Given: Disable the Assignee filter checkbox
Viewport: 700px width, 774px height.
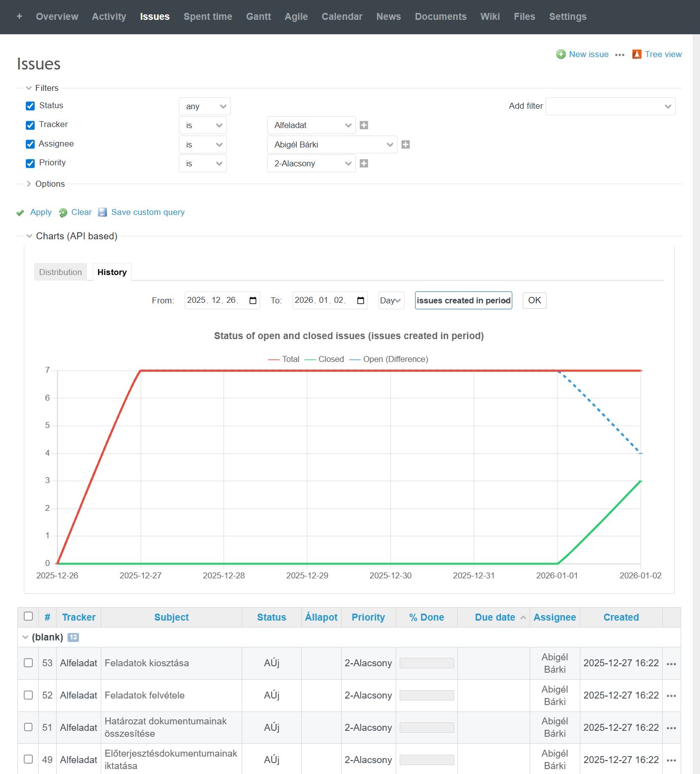Looking at the screenshot, I should (30, 144).
